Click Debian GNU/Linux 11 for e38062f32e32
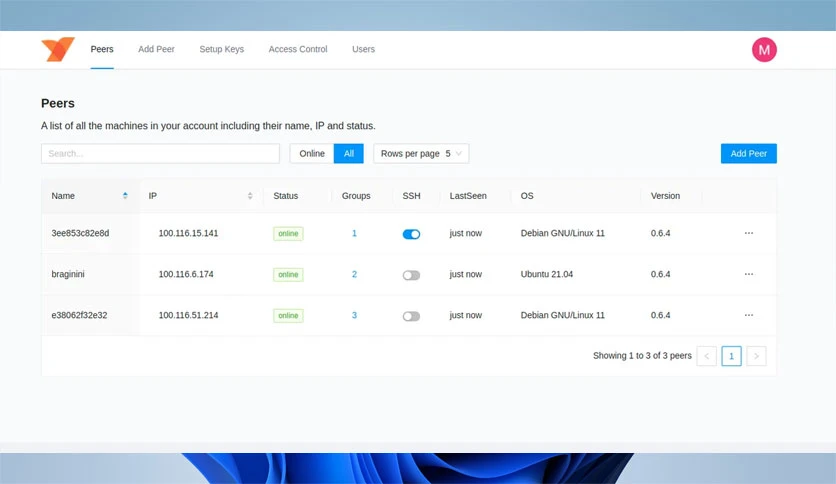 pyautogui.click(x=562, y=315)
